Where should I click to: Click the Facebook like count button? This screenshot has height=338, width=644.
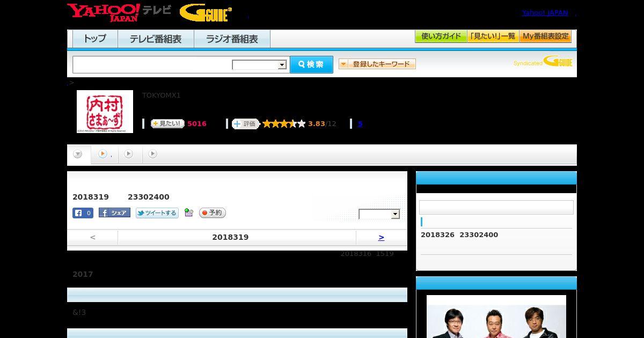(x=83, y=213)
